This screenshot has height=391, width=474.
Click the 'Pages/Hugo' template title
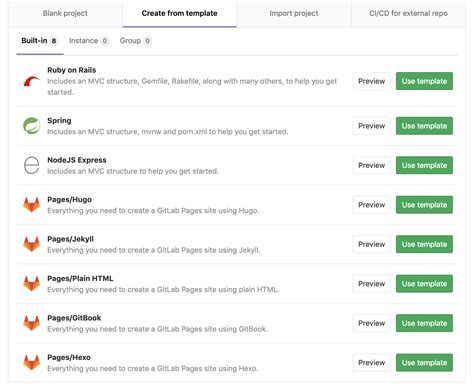(69, 200)
